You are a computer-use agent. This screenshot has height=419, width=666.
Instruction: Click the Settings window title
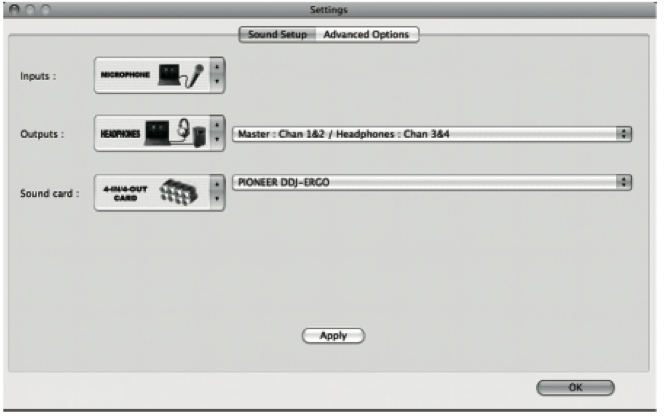[x=328, y=9]
